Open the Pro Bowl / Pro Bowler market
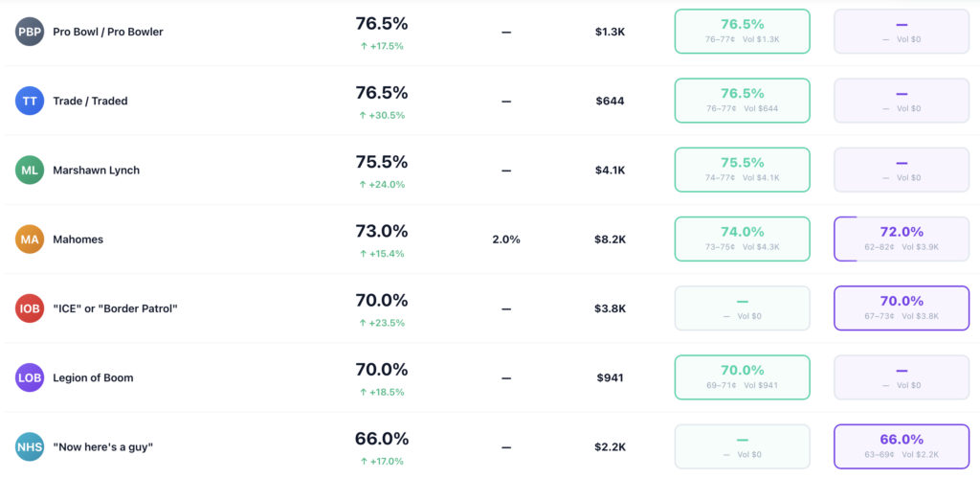Screen dimensions: 980x479 (108, 32)
